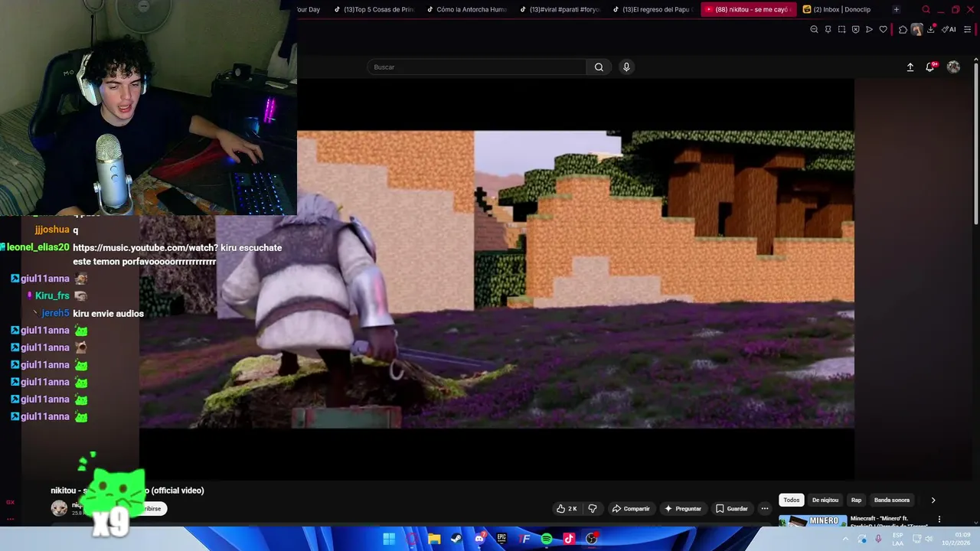This screenshot has height=551, width=980.
Task: Open browser extensions cube icon
Action: pos(903,30)
